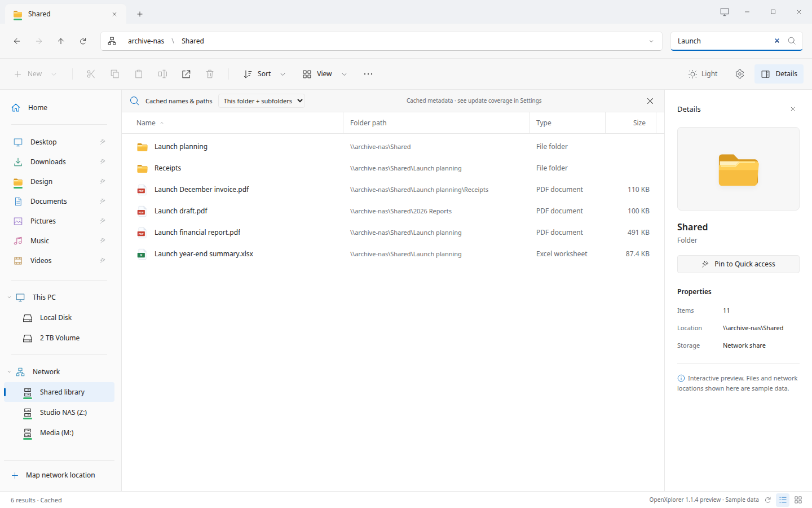Open the View dropdown
This screenshot has height=508, width=812.
(324, 74)
